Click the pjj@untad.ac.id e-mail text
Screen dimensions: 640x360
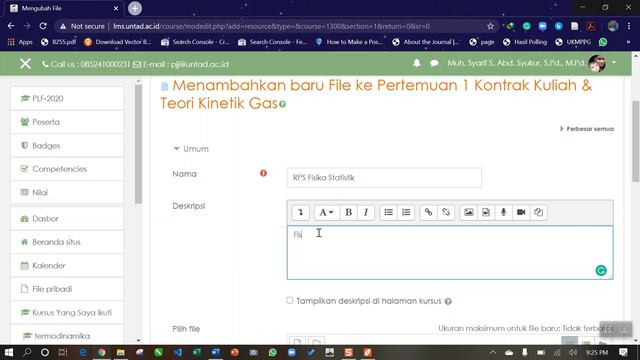tap(200, 64)
